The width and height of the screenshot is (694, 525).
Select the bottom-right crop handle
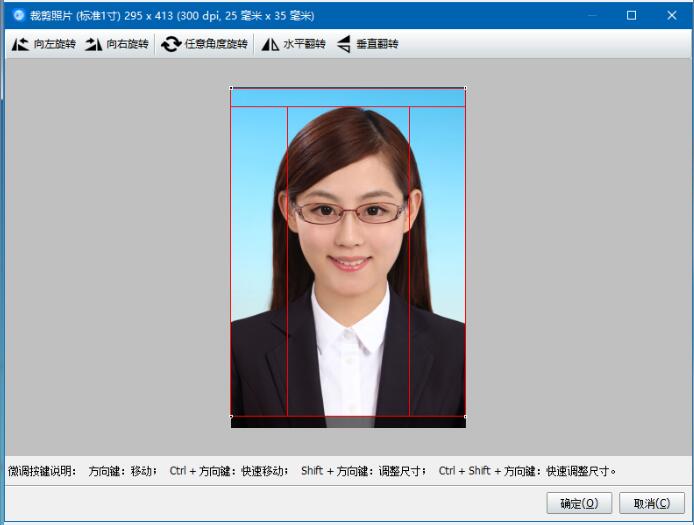click(465, 416)
